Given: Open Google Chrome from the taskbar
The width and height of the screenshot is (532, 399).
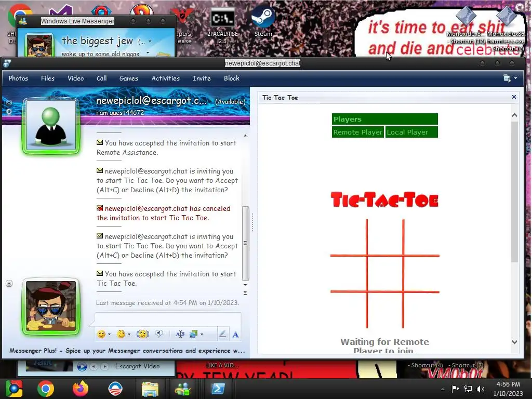Looking at the screenshot, I should click(x=46, y=389).
